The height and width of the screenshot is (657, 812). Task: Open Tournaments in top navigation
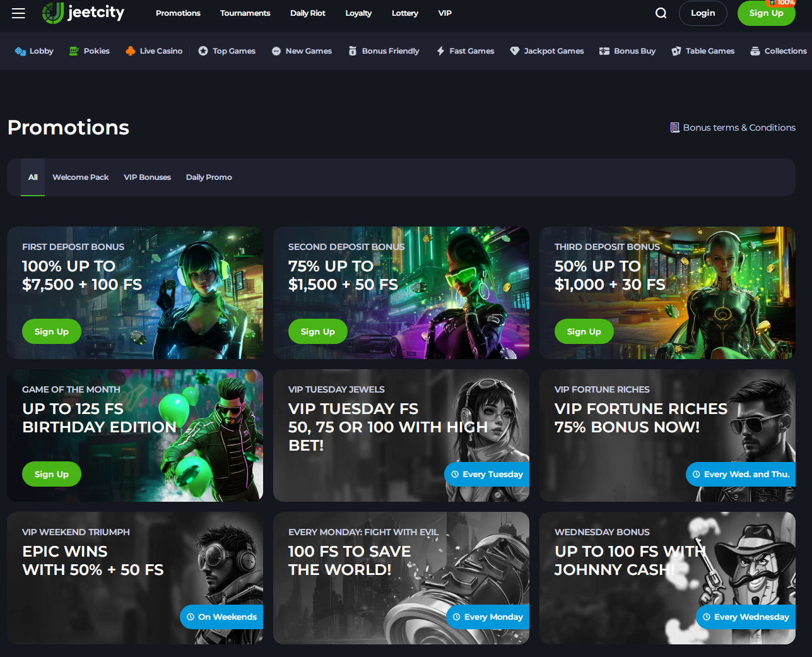(245, 13)
